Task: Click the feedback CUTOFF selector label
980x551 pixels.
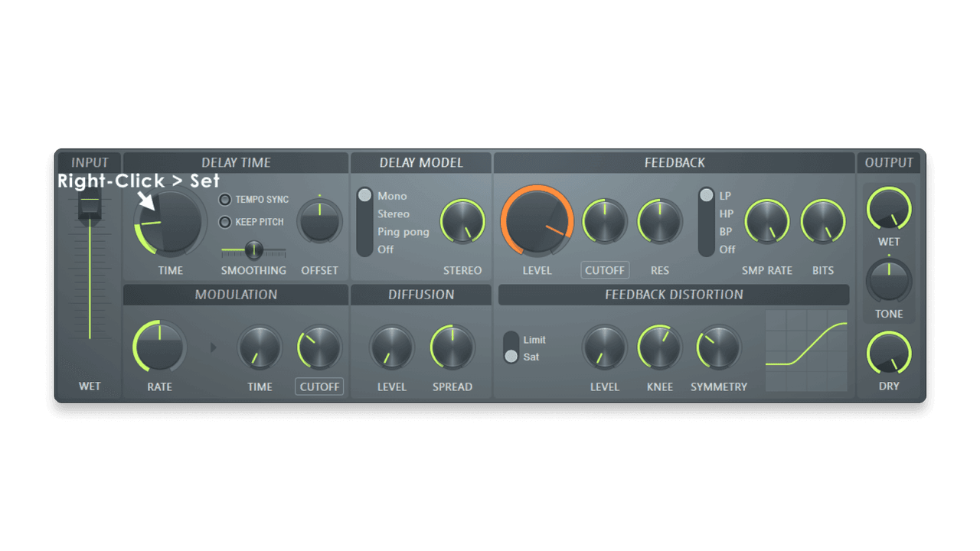Action: (604, 270)
